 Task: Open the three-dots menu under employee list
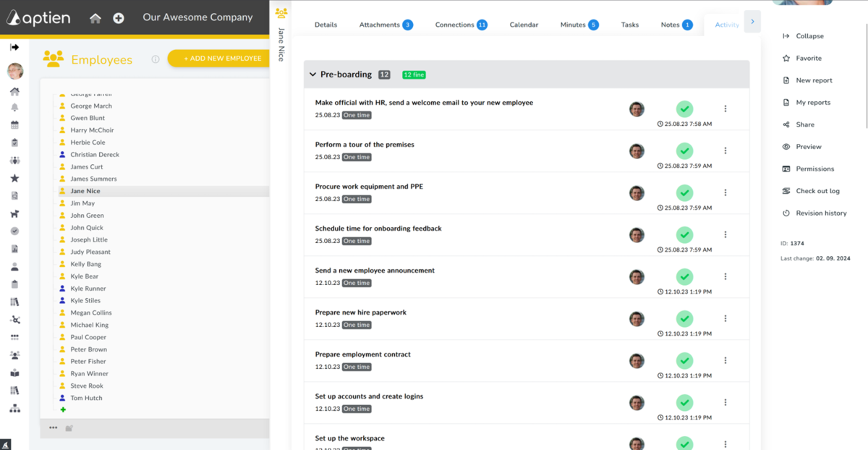click(x=53, y=428)
